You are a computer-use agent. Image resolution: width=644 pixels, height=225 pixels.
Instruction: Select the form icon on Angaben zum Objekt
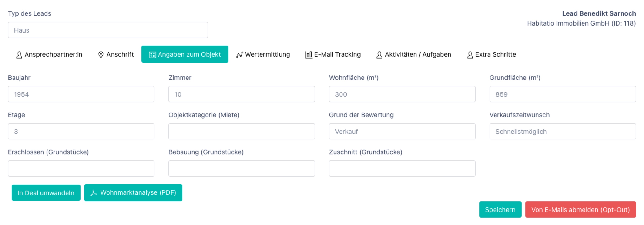[153, 54]
